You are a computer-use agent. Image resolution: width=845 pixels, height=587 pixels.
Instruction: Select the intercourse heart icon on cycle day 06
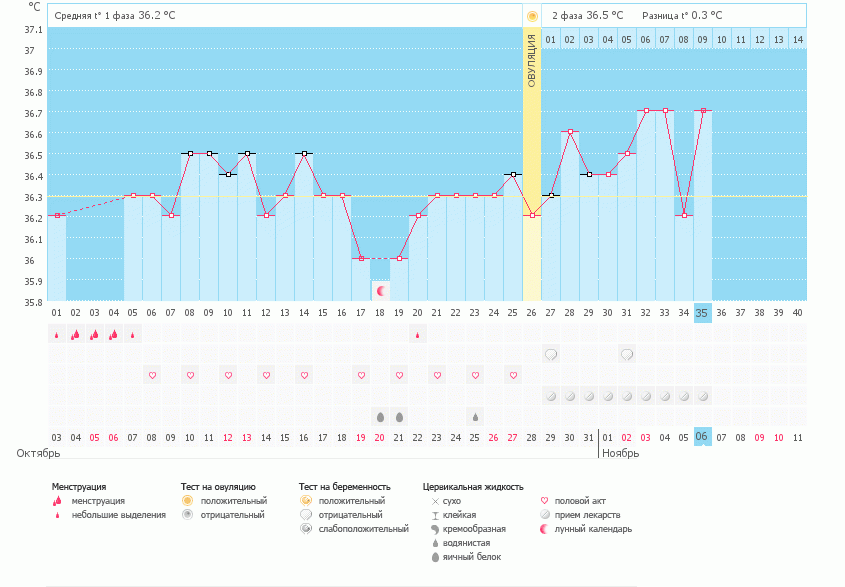(152, 375)
